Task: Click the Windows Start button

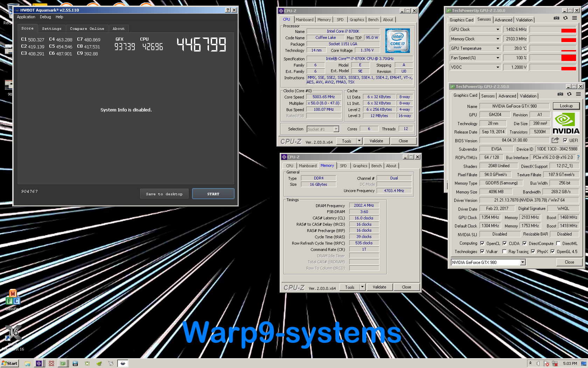Action: tap(9, 363)
